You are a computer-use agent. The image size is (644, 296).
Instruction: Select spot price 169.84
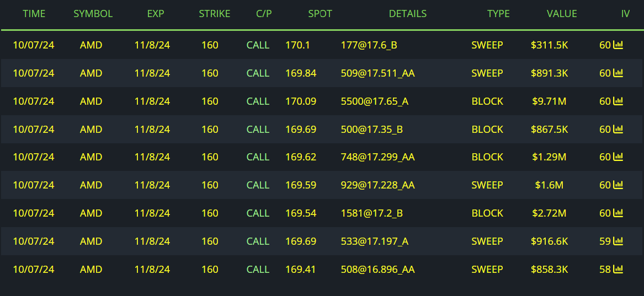click(x=301, y=73)
